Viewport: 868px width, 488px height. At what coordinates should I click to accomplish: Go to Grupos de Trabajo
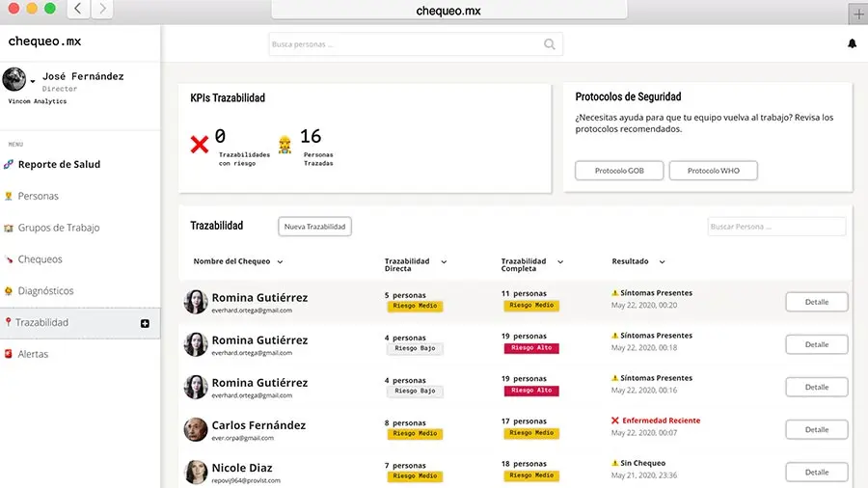tap(58, 228)
